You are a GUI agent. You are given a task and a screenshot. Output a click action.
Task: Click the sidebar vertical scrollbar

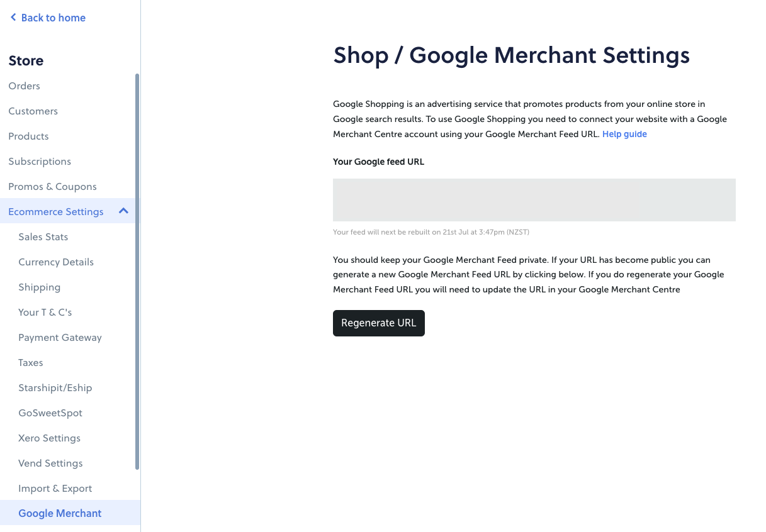coord(137,272)
